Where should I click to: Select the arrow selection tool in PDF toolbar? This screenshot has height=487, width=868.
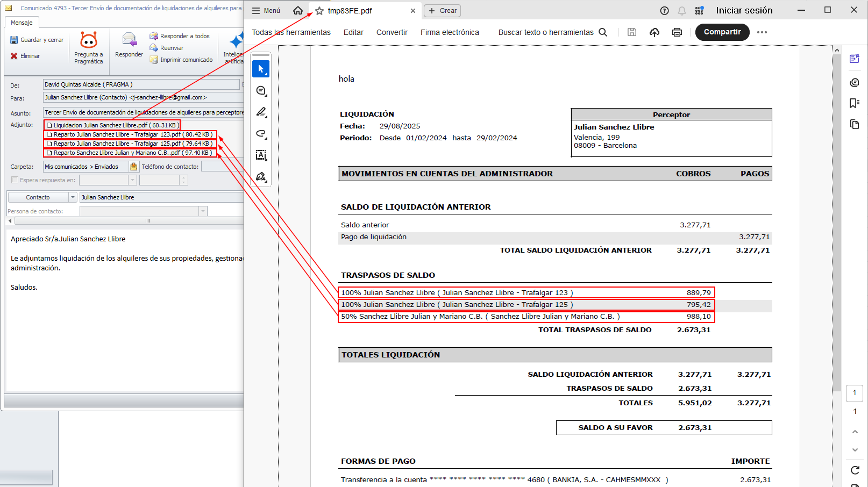tap(261, 69)
